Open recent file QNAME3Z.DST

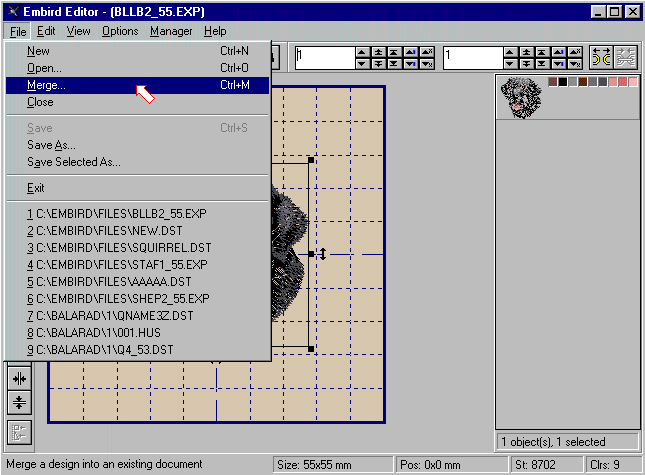pyautogui.click(x=137, y=315)
